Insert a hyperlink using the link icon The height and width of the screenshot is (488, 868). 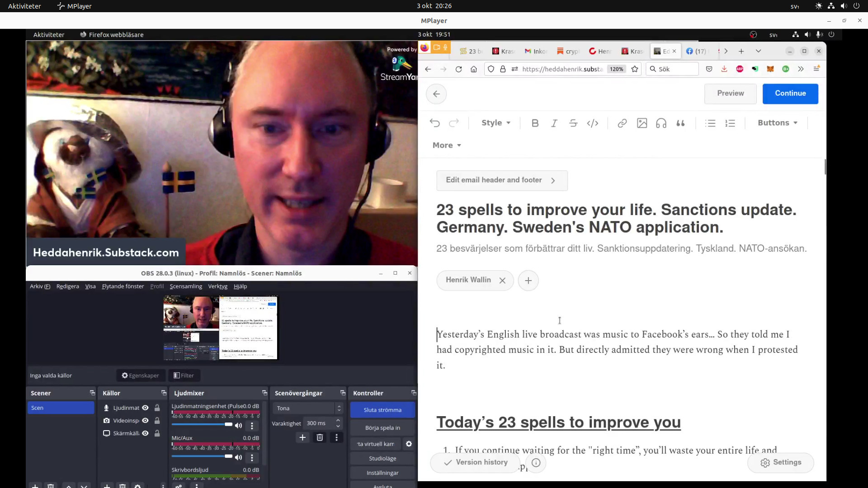click(x=622, y=123)
